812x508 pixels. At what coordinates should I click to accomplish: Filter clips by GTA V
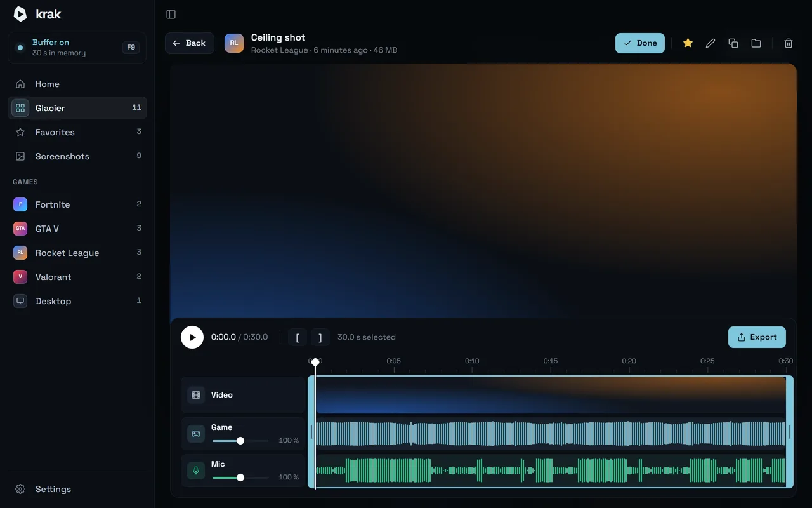click(77, 229)
